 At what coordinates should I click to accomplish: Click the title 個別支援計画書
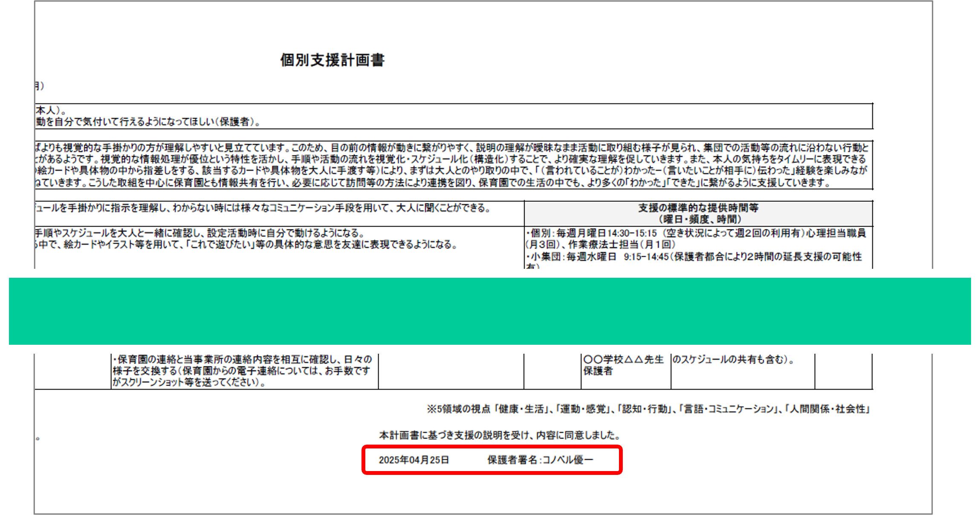pos(332,60)
